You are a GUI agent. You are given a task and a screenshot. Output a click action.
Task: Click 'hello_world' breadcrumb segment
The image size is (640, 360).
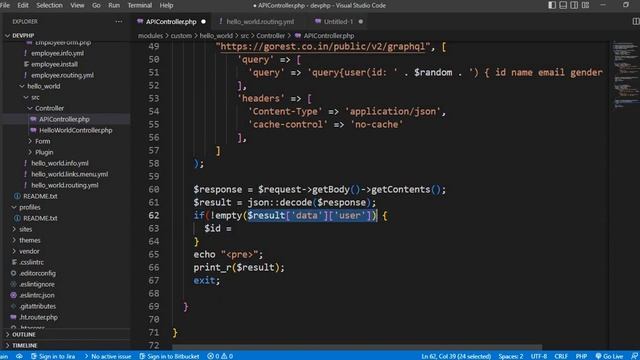(216, 36)
